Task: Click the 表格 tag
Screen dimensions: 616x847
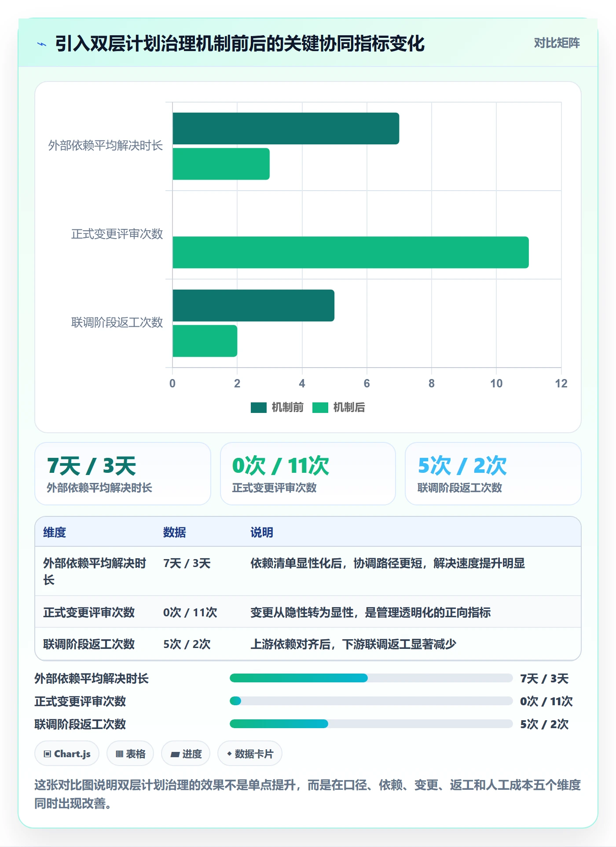Action: pyautogui.click(x=130, y=754)
